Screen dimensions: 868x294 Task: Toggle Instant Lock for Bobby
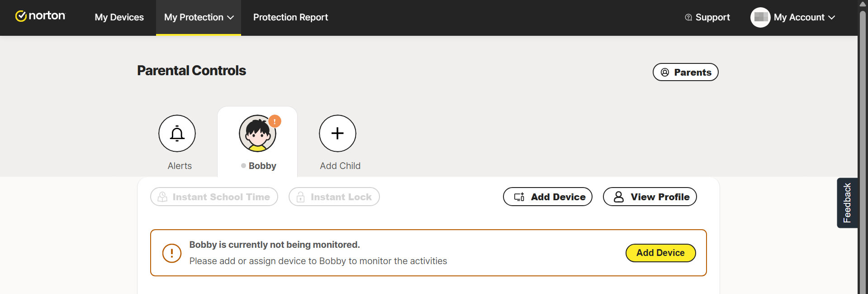[334, 197]
